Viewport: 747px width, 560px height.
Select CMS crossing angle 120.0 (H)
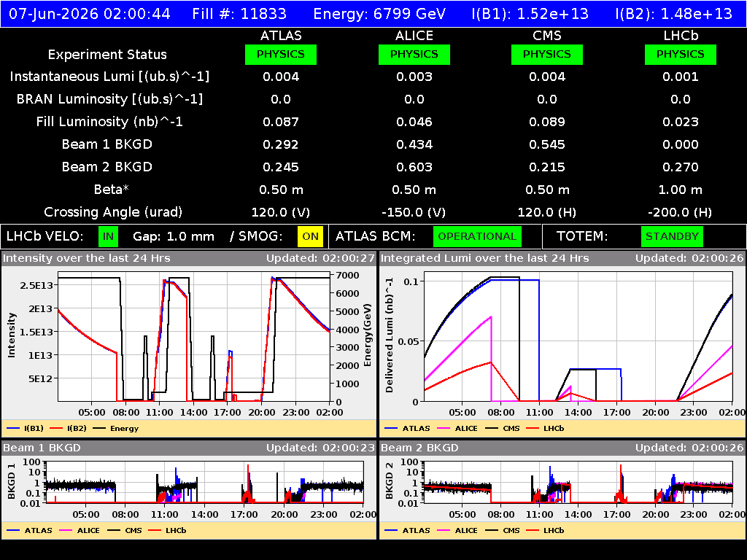(547, 212)
